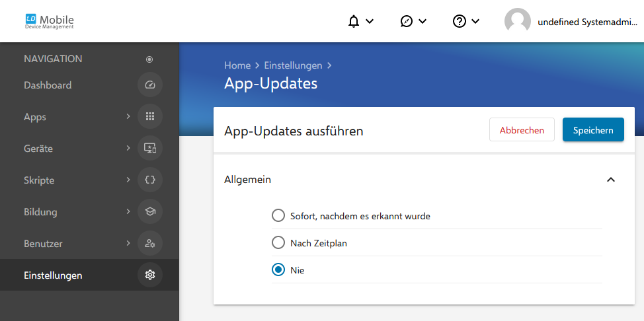Screen dimensions: 644x321
Task: Open Dashboard in the navigation
Action: [x=89, y=85]
